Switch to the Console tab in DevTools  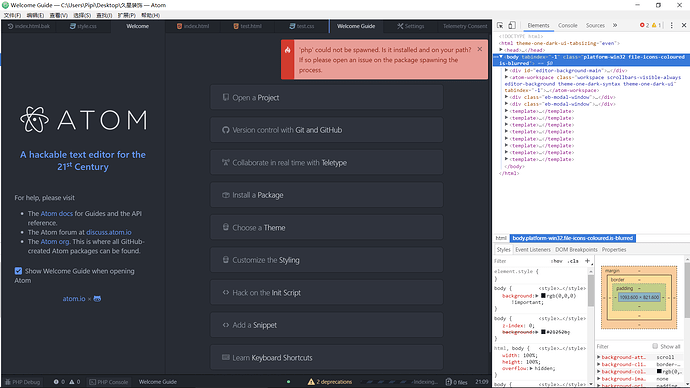click(x=568, y=26)
